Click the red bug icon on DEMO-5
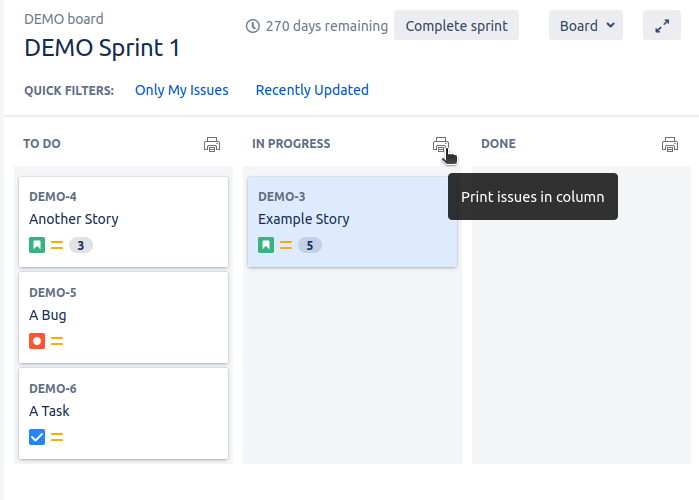 pos(37,341)
